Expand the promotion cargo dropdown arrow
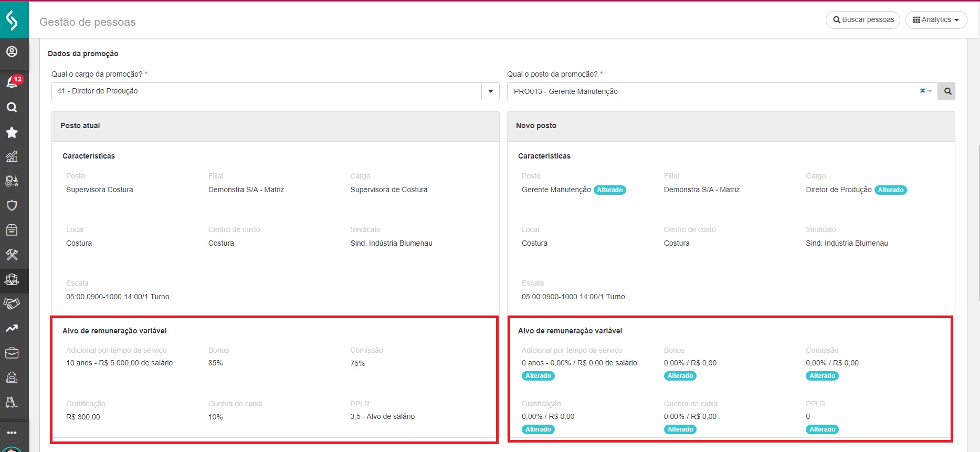 [490, 91]
